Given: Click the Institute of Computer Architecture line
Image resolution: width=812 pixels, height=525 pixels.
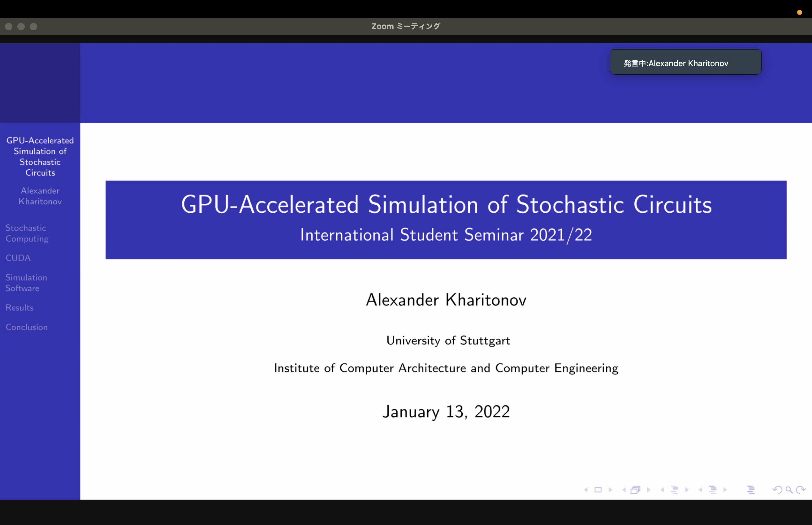Looking at the screenshot, I should (x=446, y=368).
